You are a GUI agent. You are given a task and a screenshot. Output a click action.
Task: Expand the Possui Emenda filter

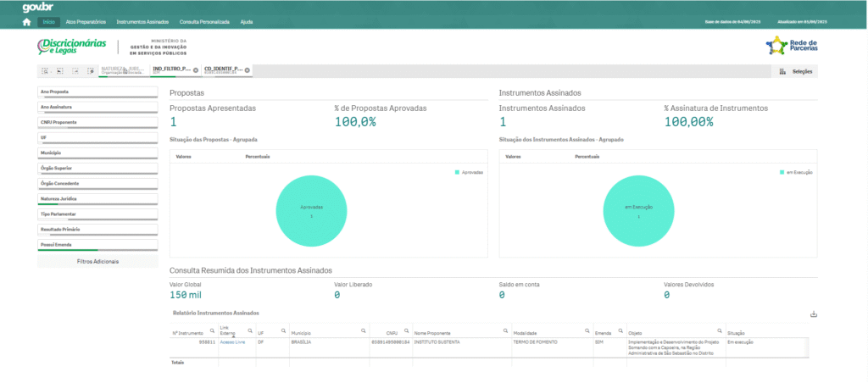(x=98, y=245)
